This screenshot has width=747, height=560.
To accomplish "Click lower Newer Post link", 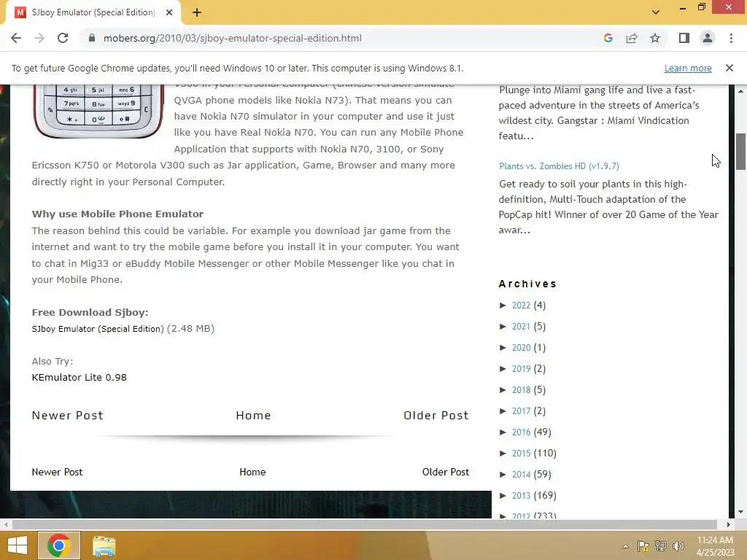I will pyautogui.click(x=57, y=472).
